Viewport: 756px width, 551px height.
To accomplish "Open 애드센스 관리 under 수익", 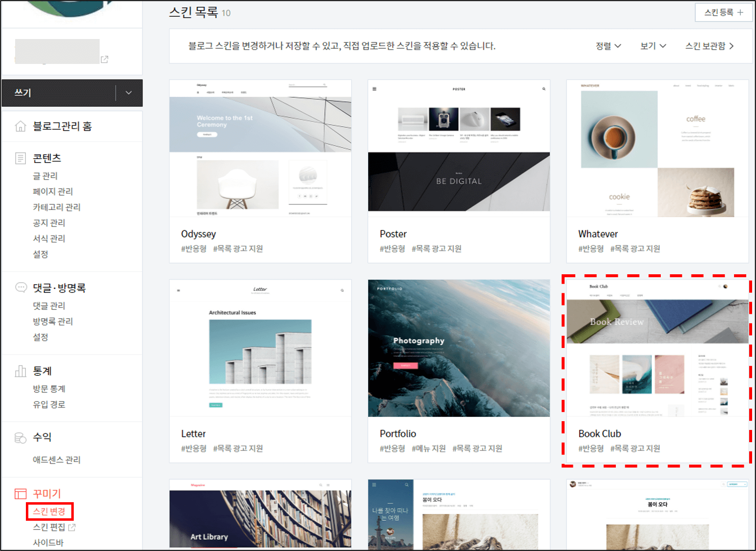I will [x=56, y=459].
